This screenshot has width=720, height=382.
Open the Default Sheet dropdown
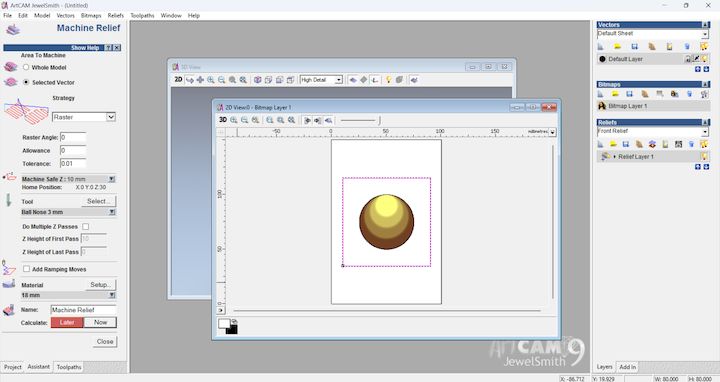point(705,34)
